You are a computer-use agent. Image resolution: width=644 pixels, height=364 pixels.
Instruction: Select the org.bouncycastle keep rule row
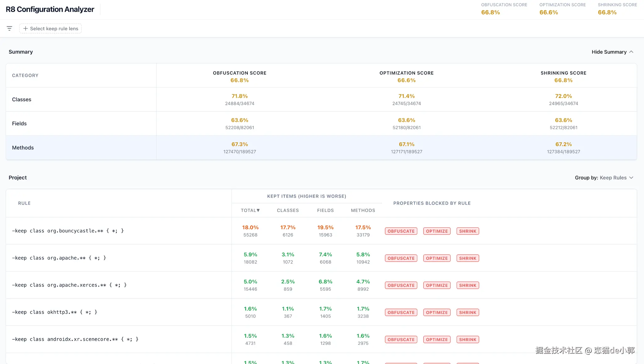point(321,231)
